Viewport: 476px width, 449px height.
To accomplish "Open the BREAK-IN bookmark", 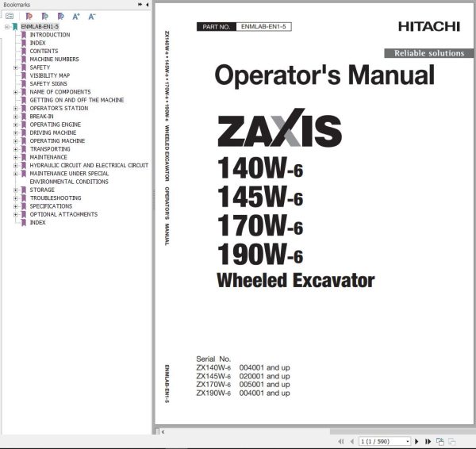I will 41,117.
